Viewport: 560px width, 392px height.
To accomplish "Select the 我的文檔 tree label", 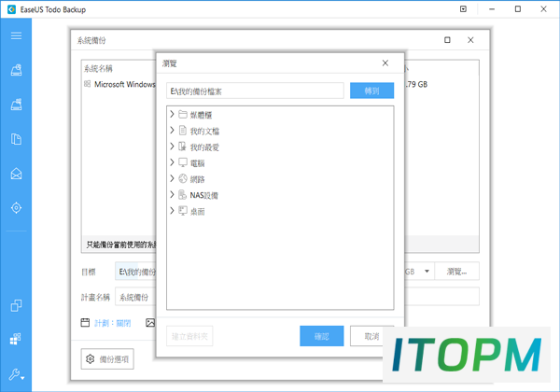I will [x=204, y=131].
